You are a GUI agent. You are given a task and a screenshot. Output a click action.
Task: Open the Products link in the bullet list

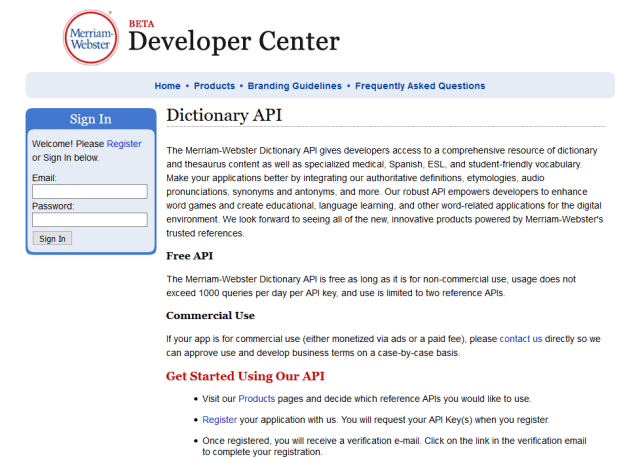(256, 399)
